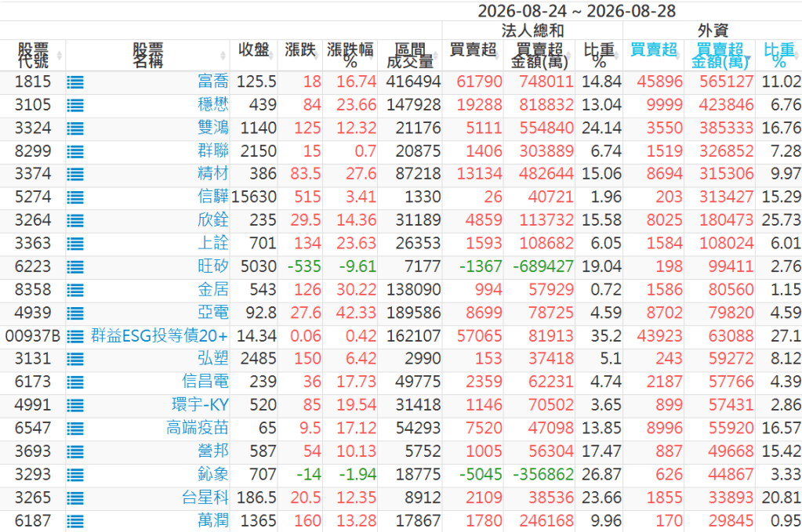Image resolution: width=802 pixels, height=532 pixels.
Task: Open the 精材 stock link
Action: [x=212, y=173]
